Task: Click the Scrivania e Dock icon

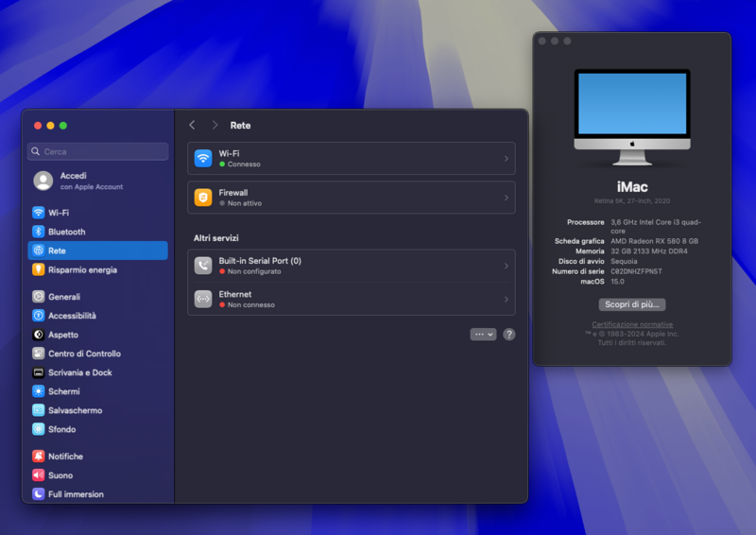Action: coord(38,372)
